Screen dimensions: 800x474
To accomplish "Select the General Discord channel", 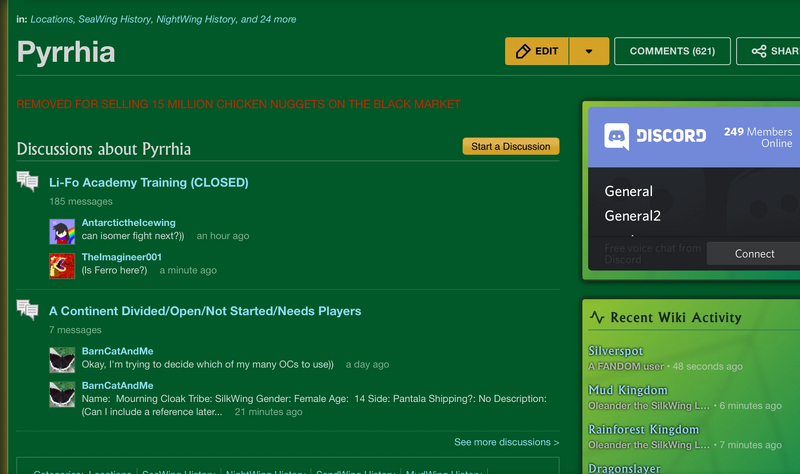I will tap(628, 191).
